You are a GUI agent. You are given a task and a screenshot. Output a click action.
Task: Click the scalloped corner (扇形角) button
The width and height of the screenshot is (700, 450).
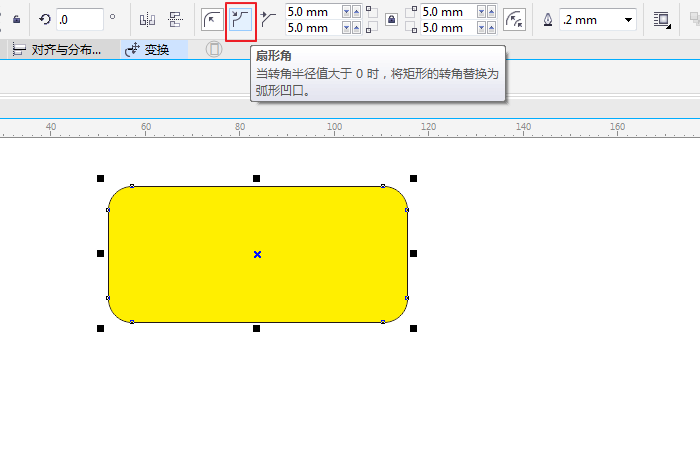[x=240, y=19]
